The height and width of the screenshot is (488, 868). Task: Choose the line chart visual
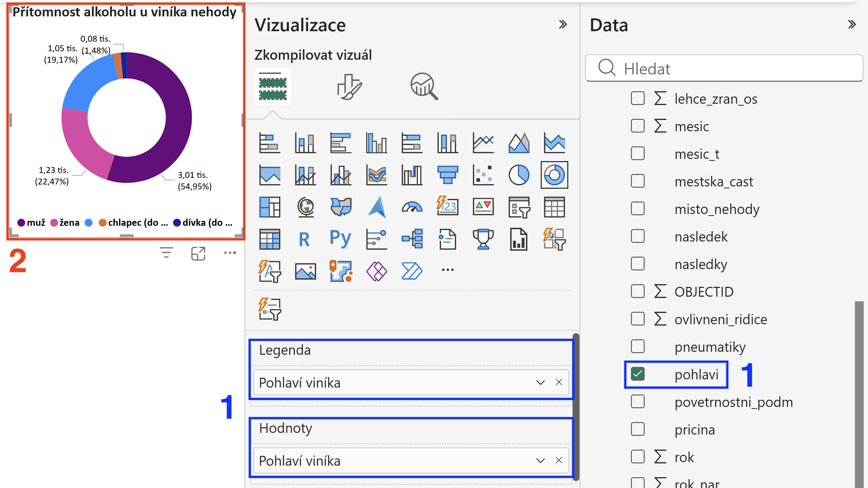483,143
